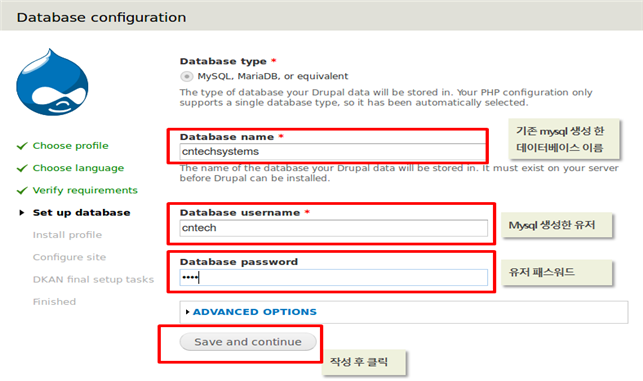Click the arrow marker beside Set up database
This screenshot has height=381, width=643.
22,212
